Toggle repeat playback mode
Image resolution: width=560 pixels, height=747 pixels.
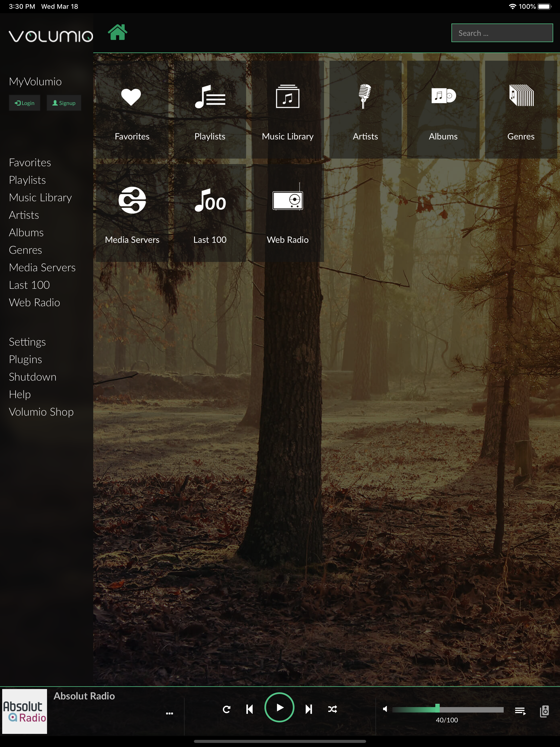(x=226, y=709)
